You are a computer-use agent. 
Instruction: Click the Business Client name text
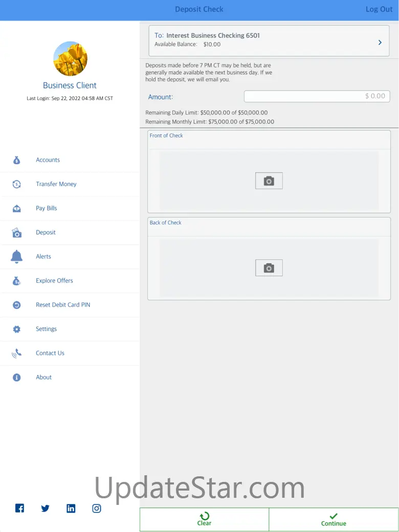[x=70, y=85]
